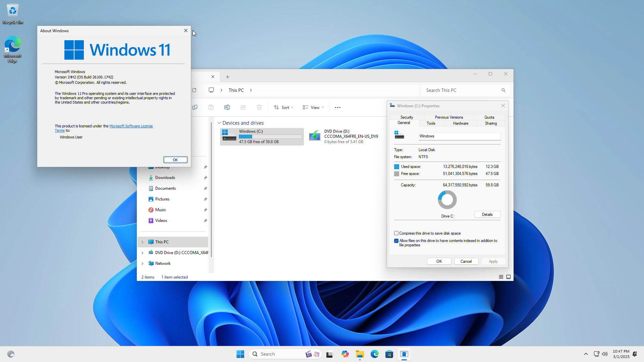Open DVD Drive (D:) drive icon
This screenshot has width=644, height=362.
point(315,136)
